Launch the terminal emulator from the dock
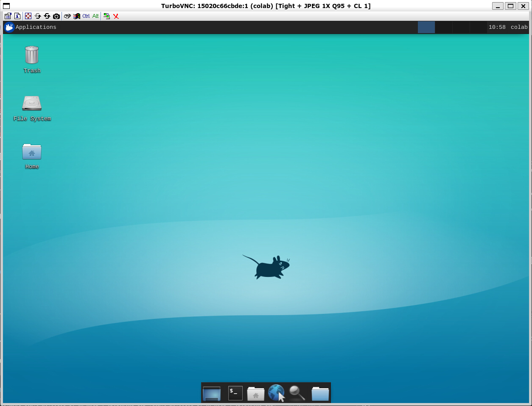This screenshot has width=532, height=406. pyautogui.click(x=235, y=393)
